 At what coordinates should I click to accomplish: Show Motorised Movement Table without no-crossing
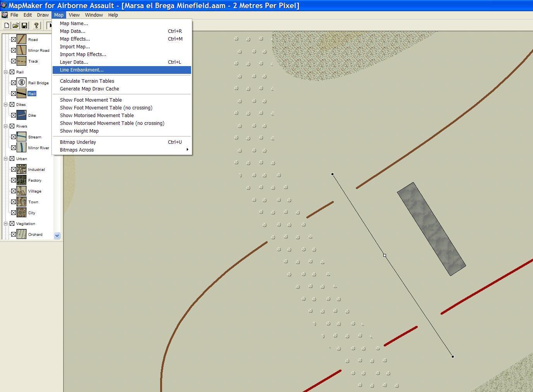pyautogui.click(x=122, y=116)
